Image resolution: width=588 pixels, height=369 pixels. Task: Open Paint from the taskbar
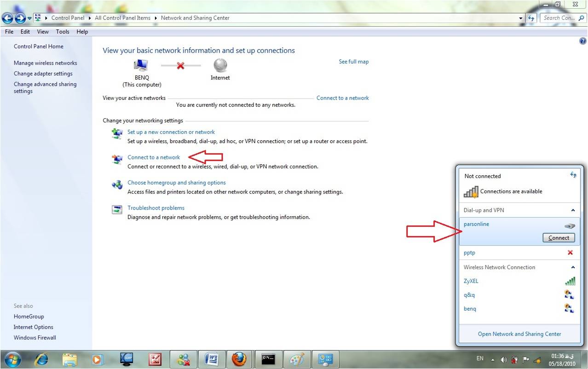coord(297,359)
